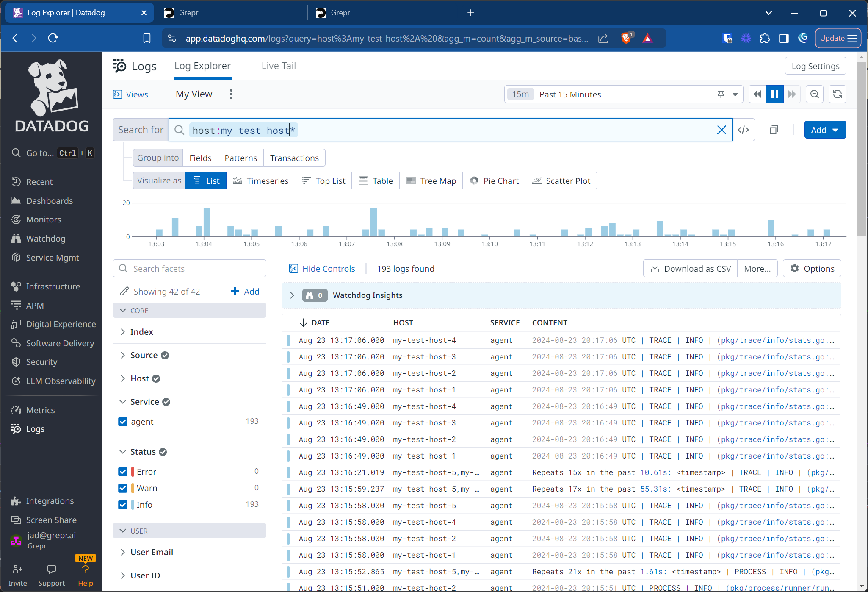
Task: Switch to the Live Tail tab
Action: [x=279, y=66]
